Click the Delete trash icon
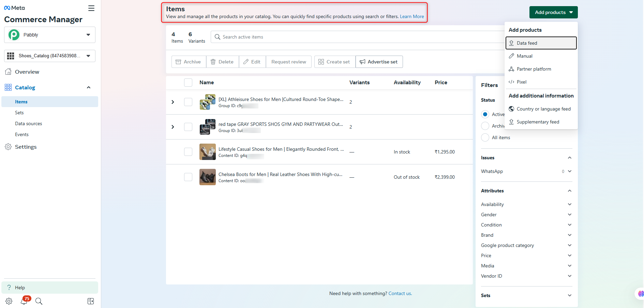Image resolution: width=644 pixels, height=308 pixels. click(x=213, y=62)
